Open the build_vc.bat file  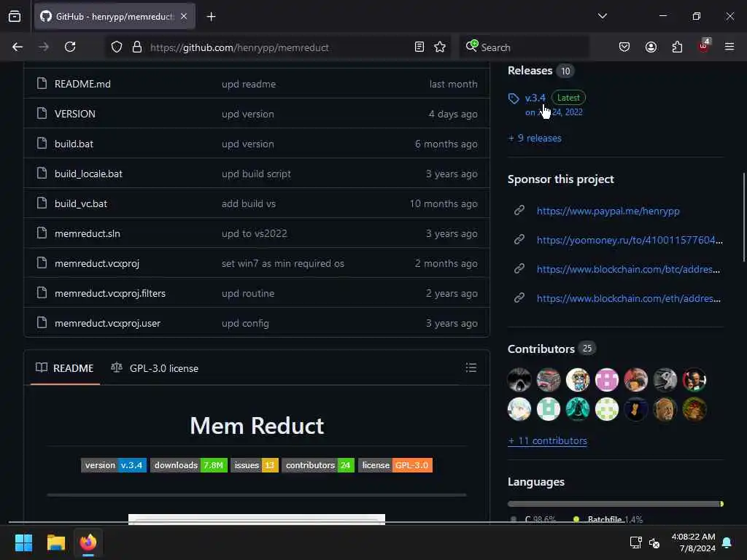tap(81, 204)
